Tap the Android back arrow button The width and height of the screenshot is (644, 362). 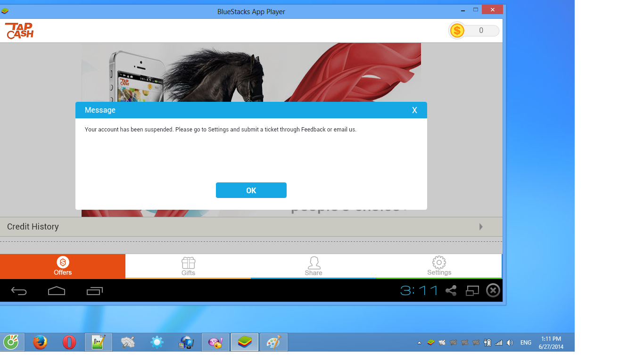pos(19,291)
